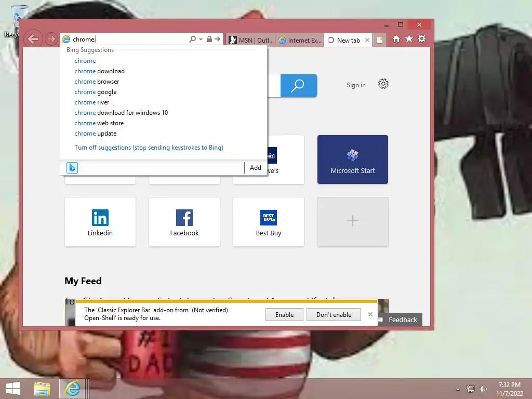This screenshot has height=399, width=532.
Task: Open a new blank tab button
Action: pos(380,40)
